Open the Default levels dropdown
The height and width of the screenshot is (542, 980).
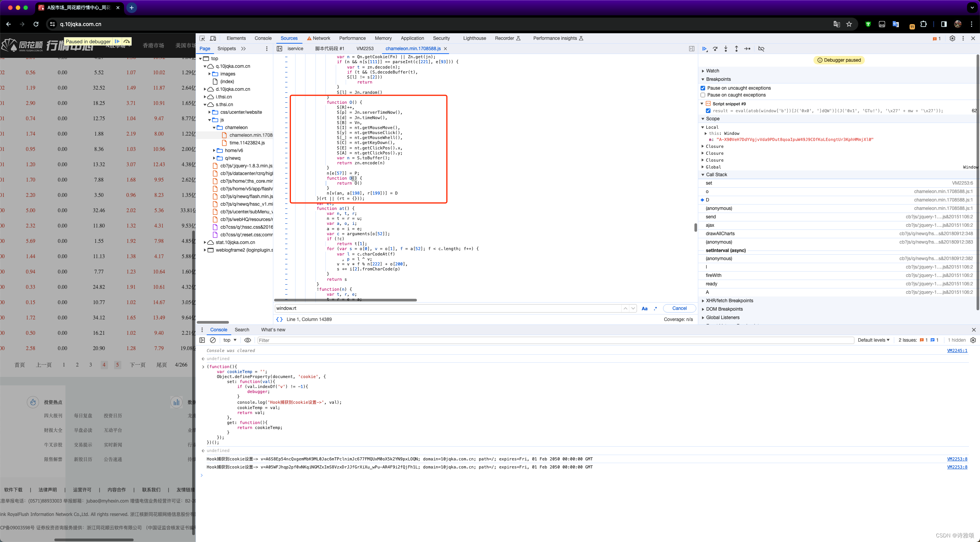click(874, 340)
